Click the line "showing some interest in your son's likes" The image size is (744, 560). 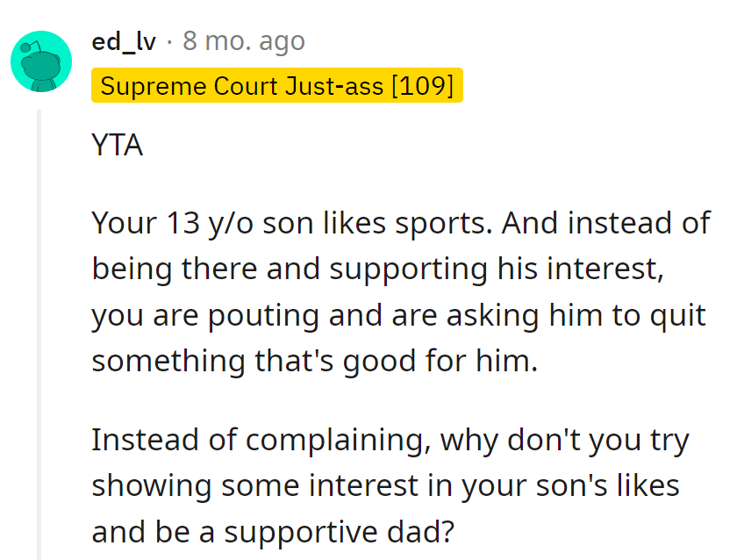(386, 485)
